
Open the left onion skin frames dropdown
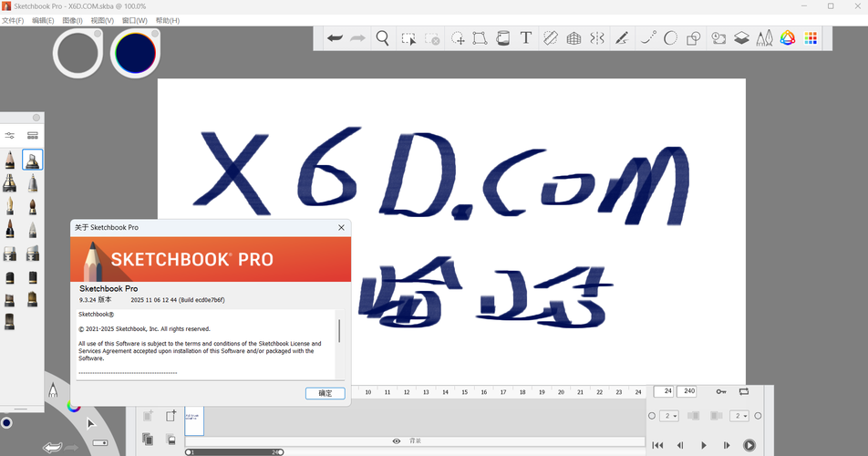pyautogui.click(x=669, y=416)
